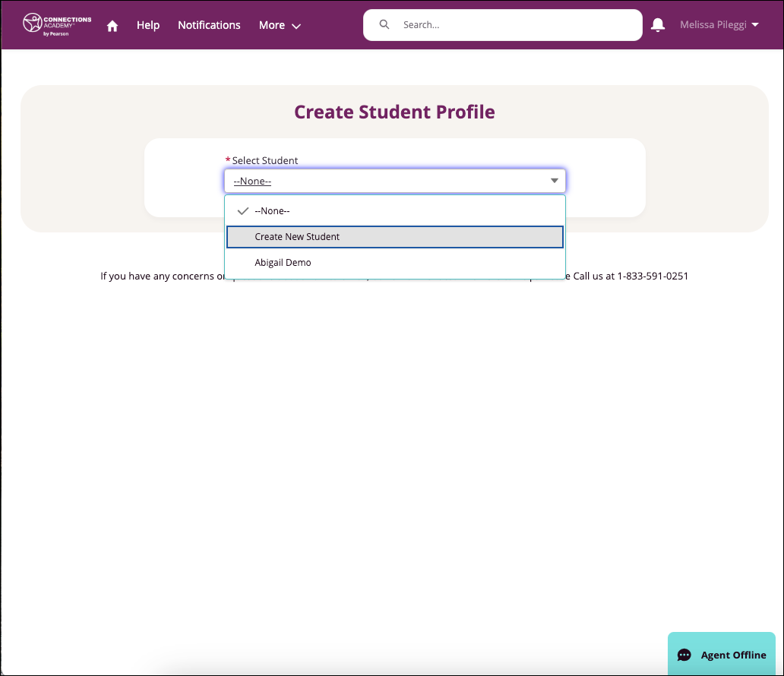Select the Create New Student option

click(x=297, y=236)
